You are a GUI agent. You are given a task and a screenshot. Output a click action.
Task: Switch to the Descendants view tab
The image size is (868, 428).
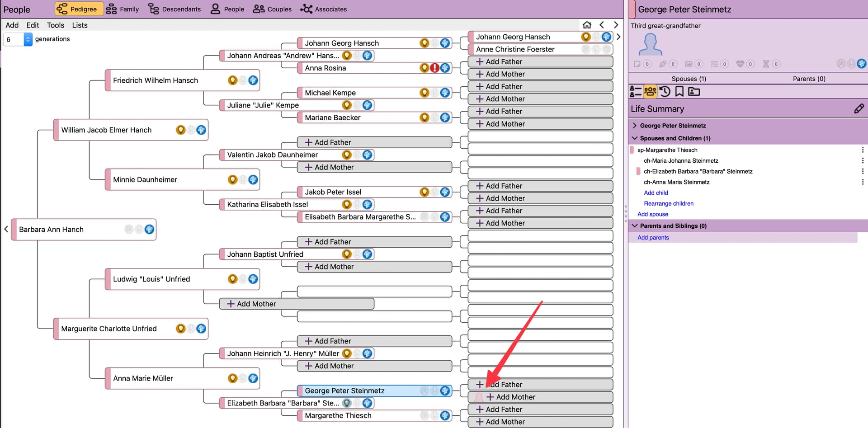coord(175,9)
